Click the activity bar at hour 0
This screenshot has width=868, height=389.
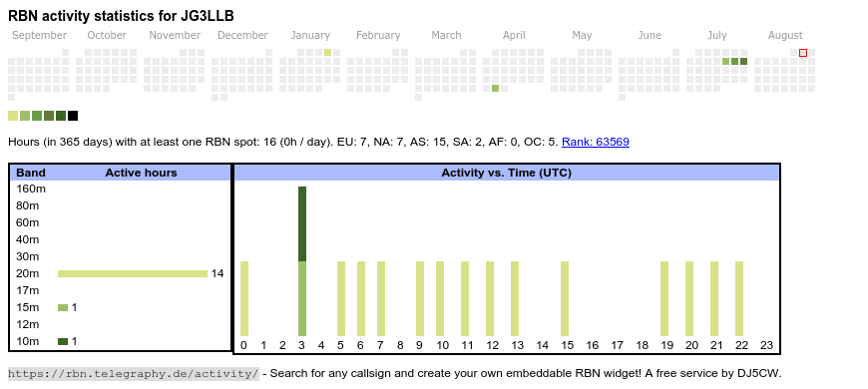pos(244,298)
